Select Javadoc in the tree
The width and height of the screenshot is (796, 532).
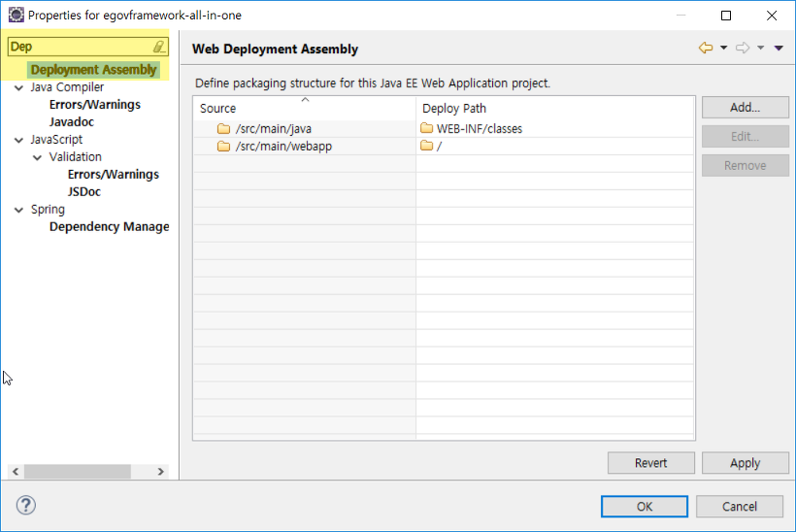[x=72, y=121]
